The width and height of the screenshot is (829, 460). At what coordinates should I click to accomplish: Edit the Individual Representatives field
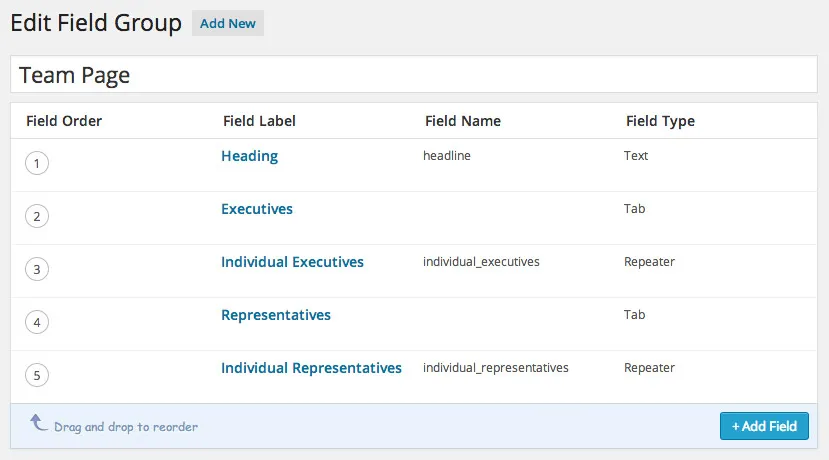pos(311,368)
